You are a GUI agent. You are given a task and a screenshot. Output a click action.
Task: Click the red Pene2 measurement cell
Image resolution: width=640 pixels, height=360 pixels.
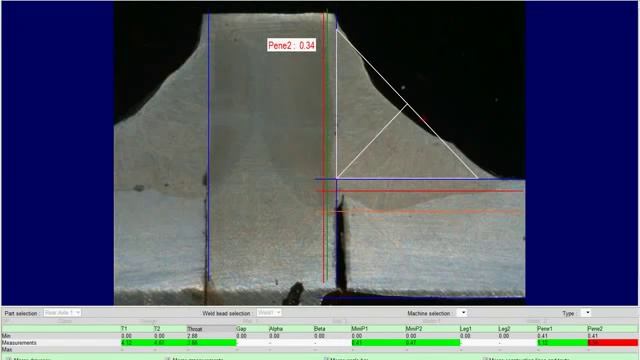[x=613, y=343]
